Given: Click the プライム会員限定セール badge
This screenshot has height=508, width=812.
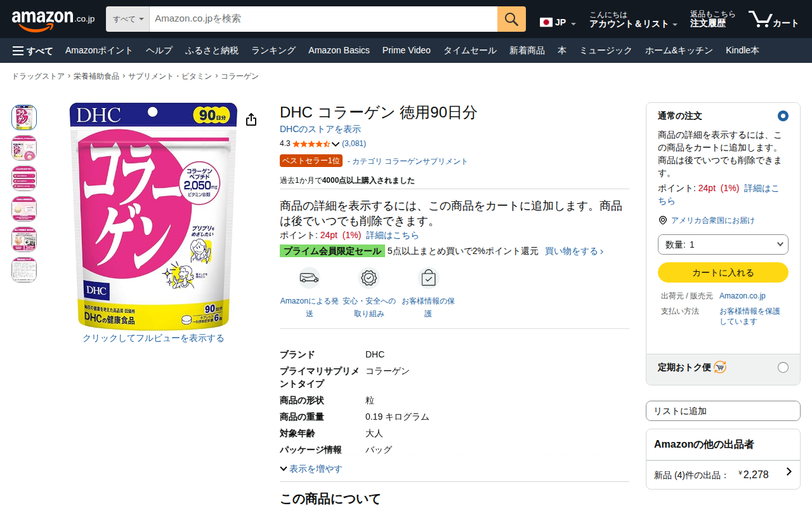Looking at the screenshot, I should pyautogui.click(x=332, y=251).
